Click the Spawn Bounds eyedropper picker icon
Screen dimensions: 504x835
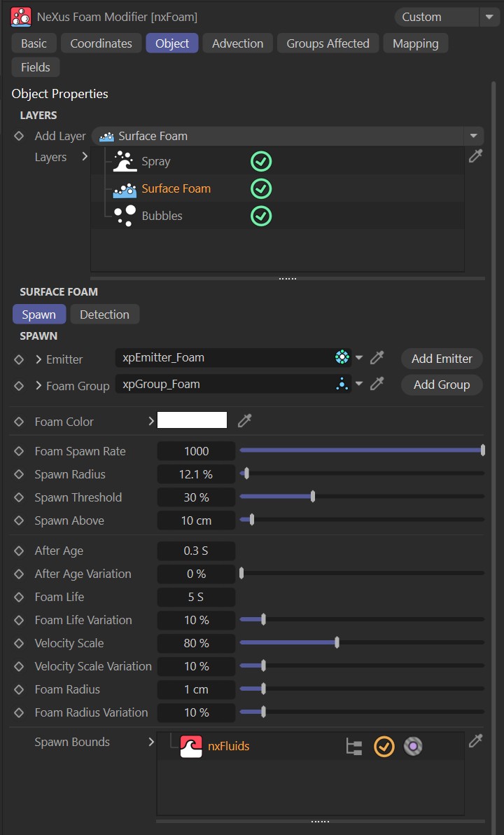(475, 741)
